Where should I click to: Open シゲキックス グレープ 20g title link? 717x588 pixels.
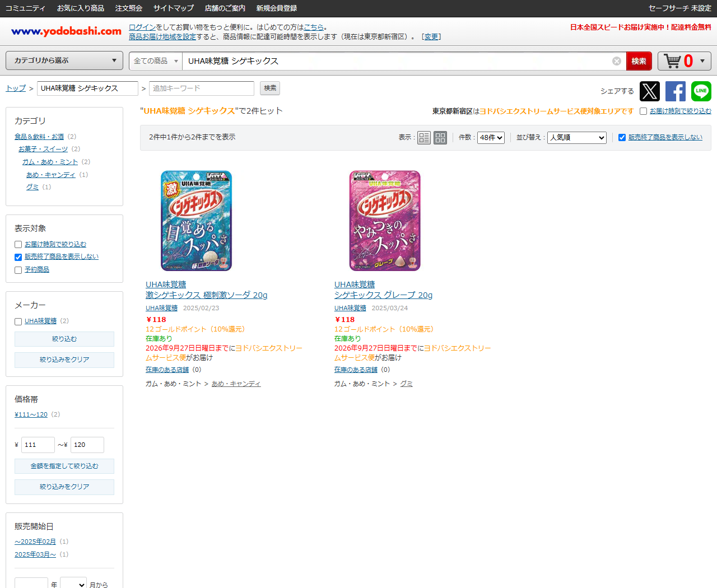(x=383, y=295)
